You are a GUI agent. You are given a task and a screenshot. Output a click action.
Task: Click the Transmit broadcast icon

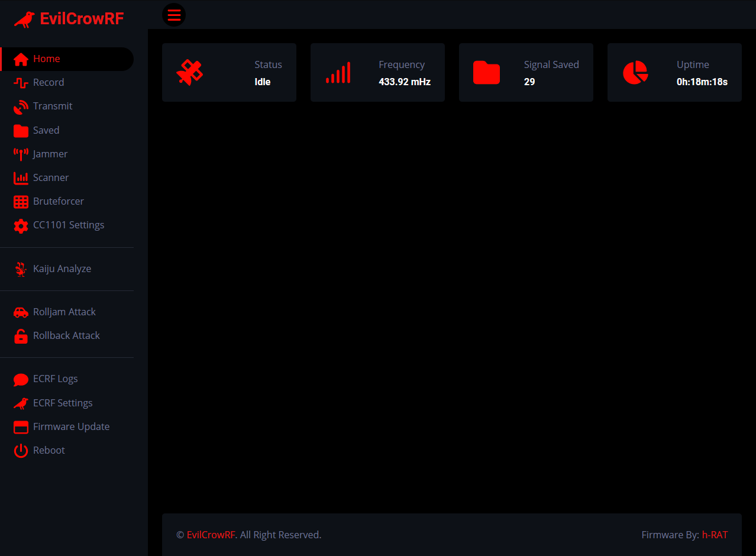[x=21, y=106]
